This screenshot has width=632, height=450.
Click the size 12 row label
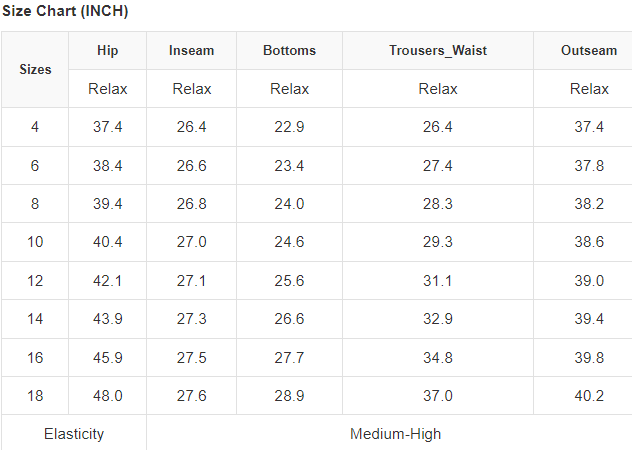(x=35, y=281)
